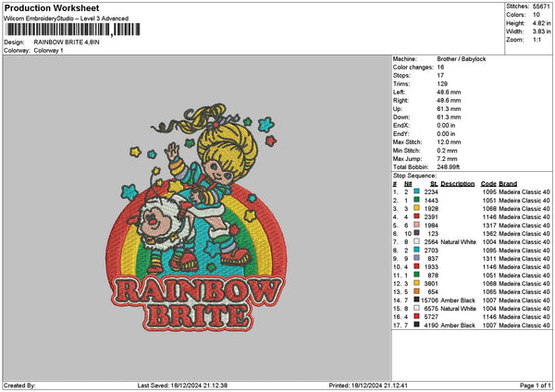Click 'Amber Black' in stop 14 row
The height and width of the screenshot is (392, 555).
pyautogui.click(x=458, y=300)
